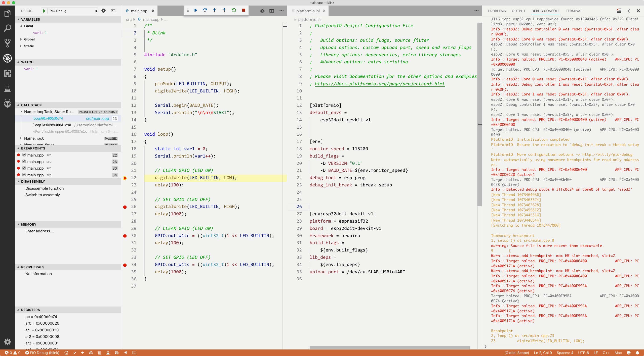Disable the main.cpp line 30 breakpoint
This screenshot has height=356, width=644.
24,168
